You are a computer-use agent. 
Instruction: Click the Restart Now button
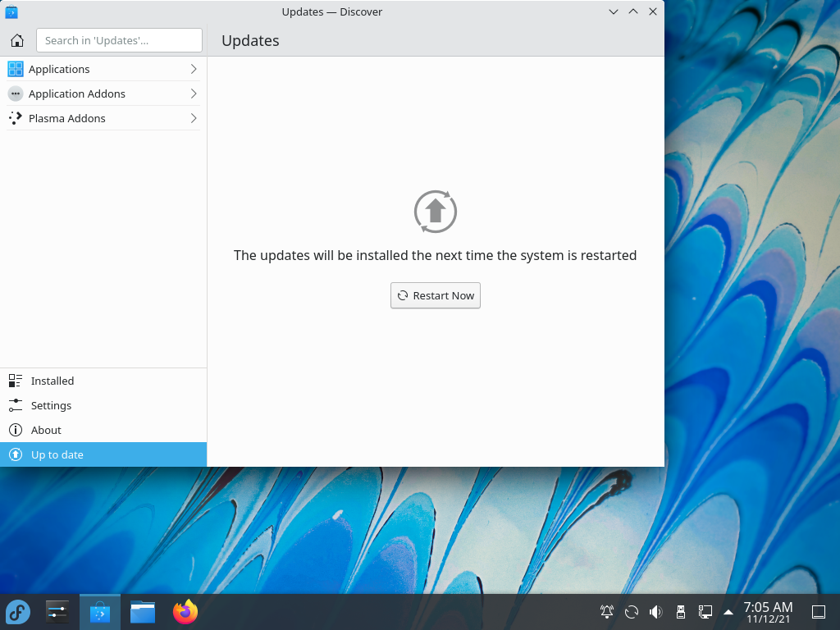435,295
